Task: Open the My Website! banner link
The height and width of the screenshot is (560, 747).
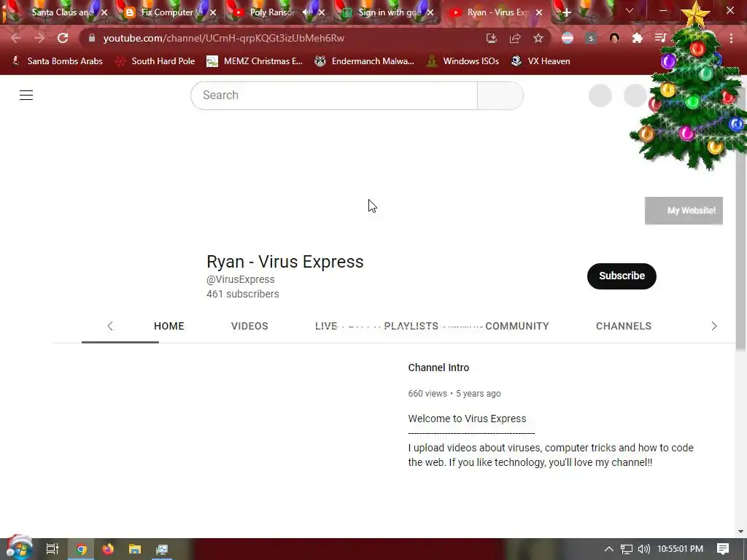Action: (x=684, y=211)
